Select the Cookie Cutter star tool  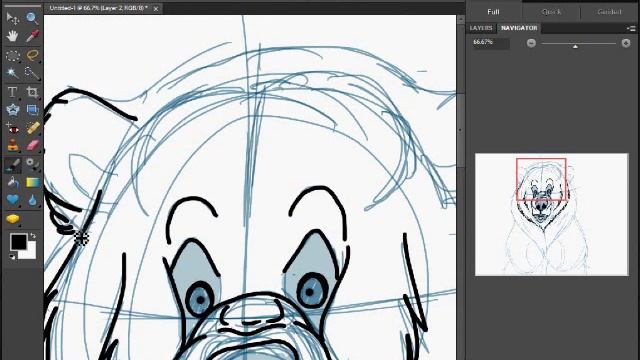[x=13, y=110]
